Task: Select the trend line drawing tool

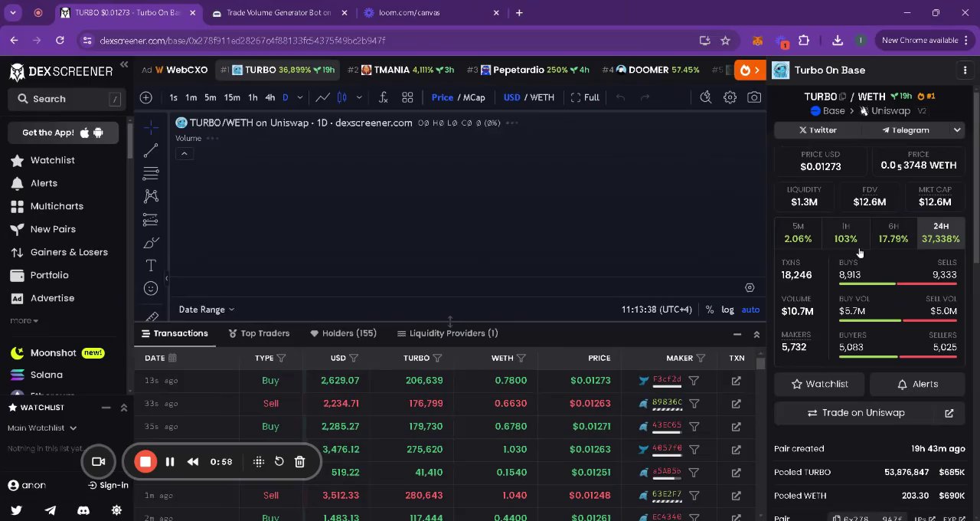Action: point(151,150)
